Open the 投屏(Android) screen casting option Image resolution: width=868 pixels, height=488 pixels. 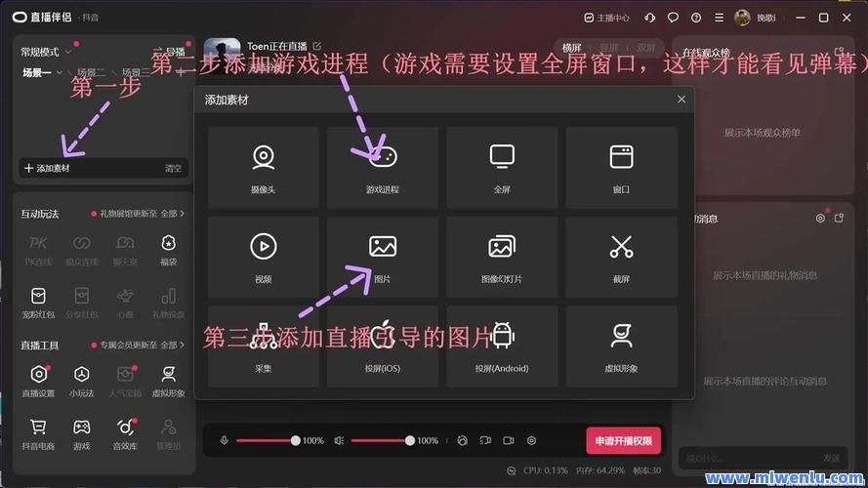coord(502,346)
